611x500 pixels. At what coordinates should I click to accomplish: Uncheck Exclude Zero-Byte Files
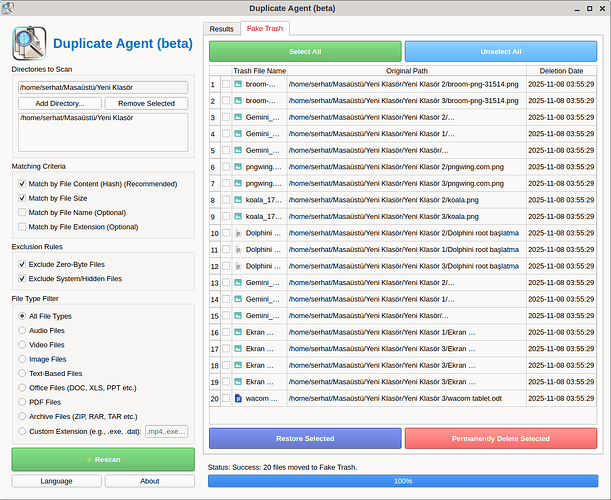click(22, 264)
